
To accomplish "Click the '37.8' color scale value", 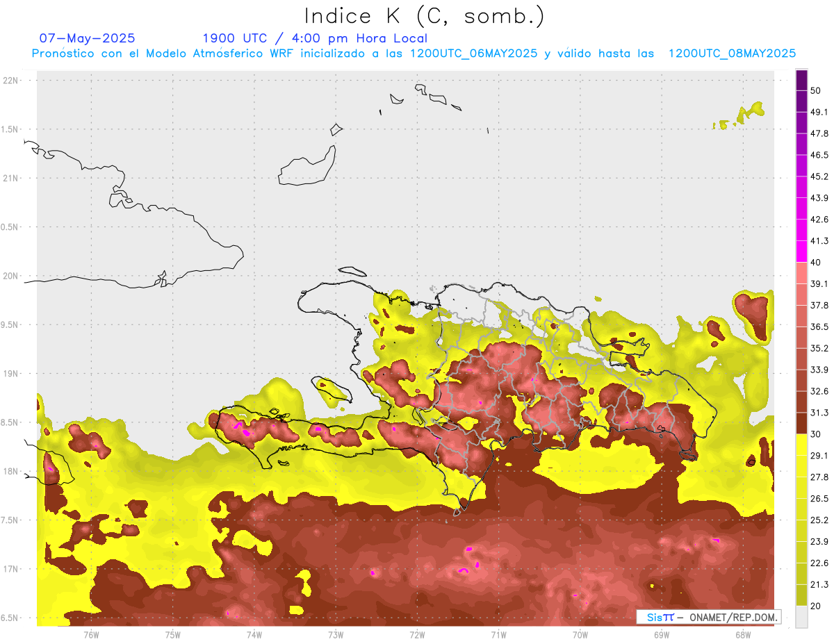I will tap(819, 305).
